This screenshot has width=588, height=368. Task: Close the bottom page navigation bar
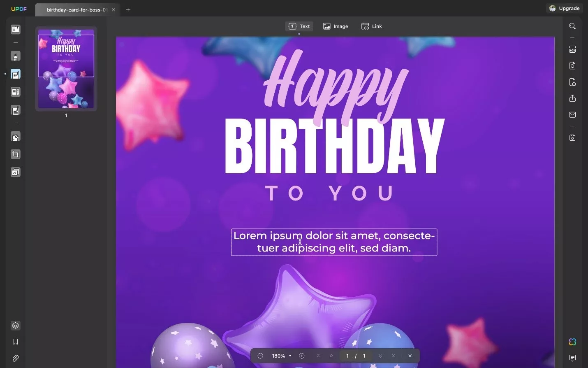tap(410, 356)
